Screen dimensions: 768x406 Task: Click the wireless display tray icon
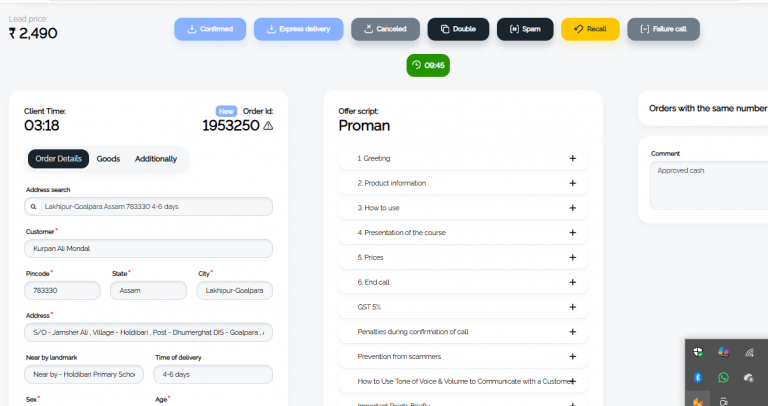tap(748, 352)
